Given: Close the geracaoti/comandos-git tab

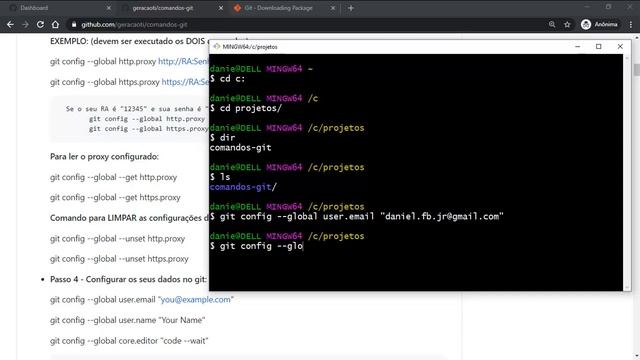Looking at the screenshot, I should 221,8.
